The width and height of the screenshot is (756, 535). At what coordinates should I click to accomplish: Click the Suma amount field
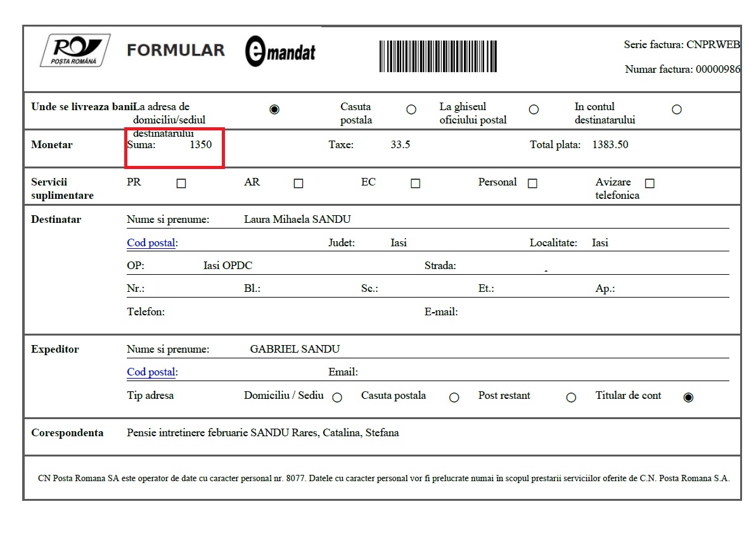pyautogui.click(x=200, y=145)
